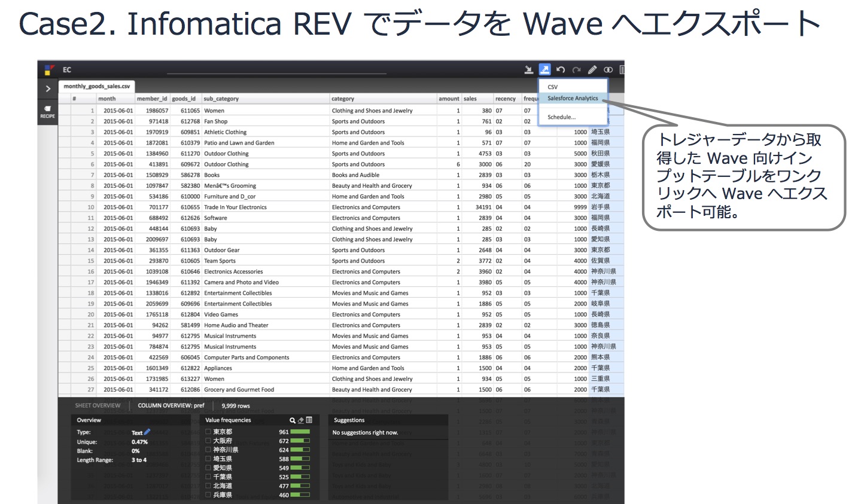Click the EC project title
861x504 pixels.
[x=67, y=70]
